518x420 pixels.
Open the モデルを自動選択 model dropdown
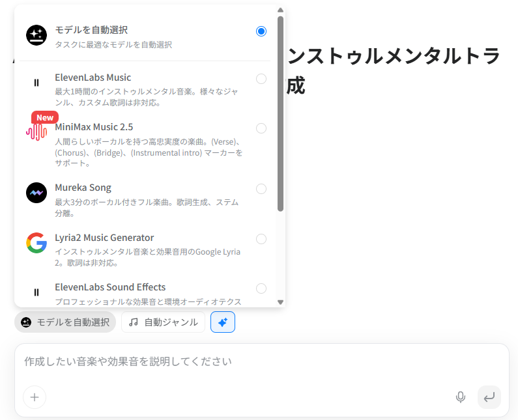(65, 322)
